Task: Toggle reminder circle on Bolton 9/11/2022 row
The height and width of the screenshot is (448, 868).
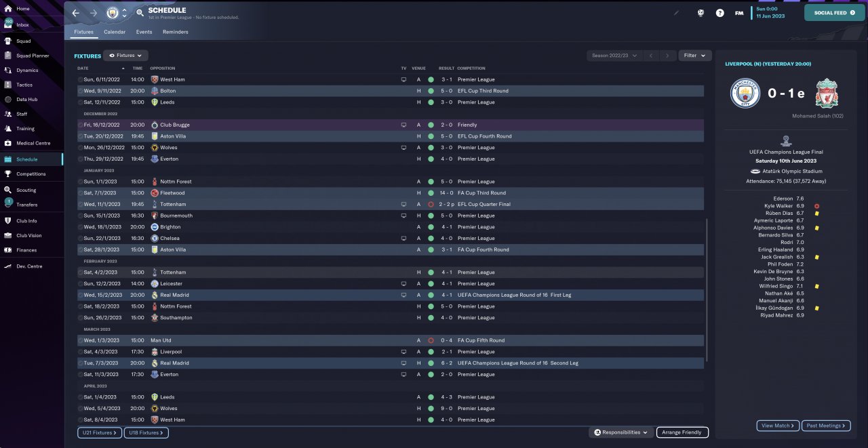Action: pos(80,91)
